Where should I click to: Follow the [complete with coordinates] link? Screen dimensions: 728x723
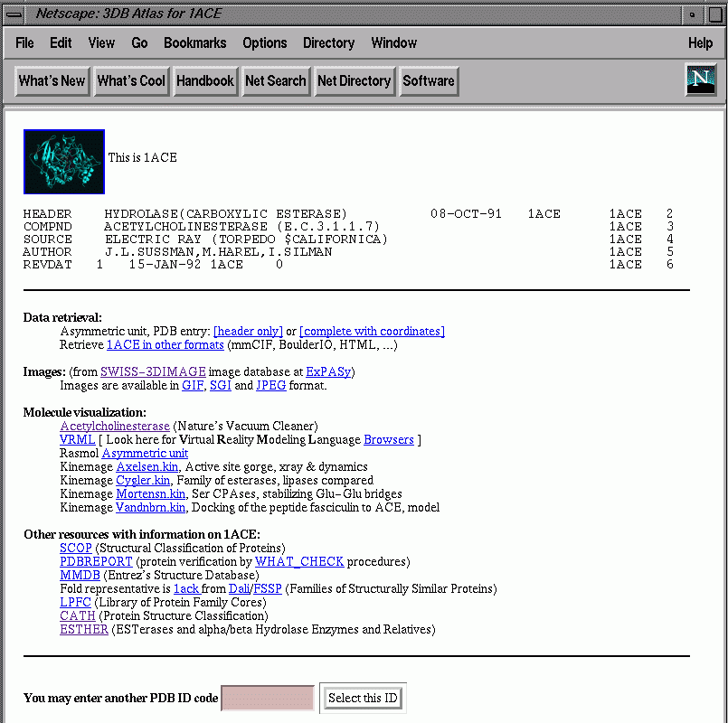click(x=372, y=332)
